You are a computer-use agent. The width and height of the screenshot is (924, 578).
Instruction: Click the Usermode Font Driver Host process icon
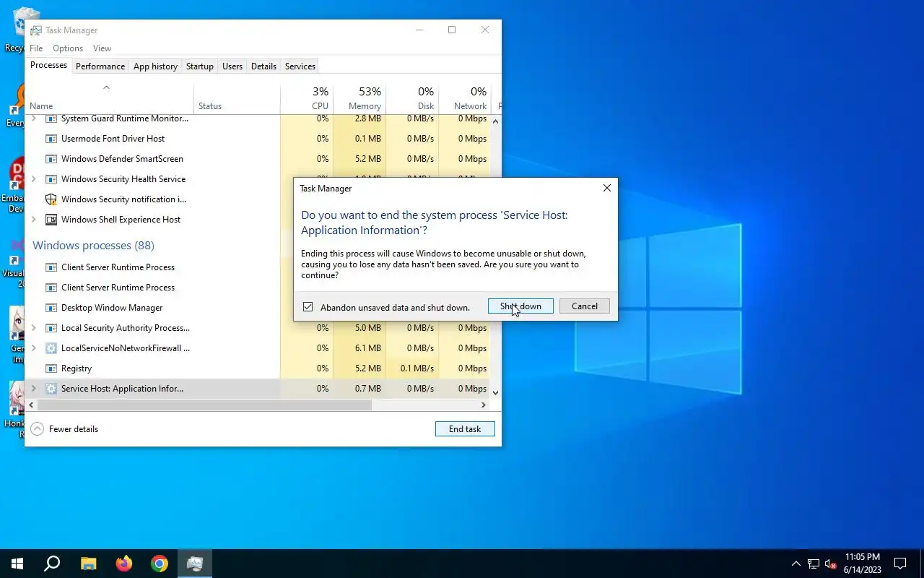point(51,139)
